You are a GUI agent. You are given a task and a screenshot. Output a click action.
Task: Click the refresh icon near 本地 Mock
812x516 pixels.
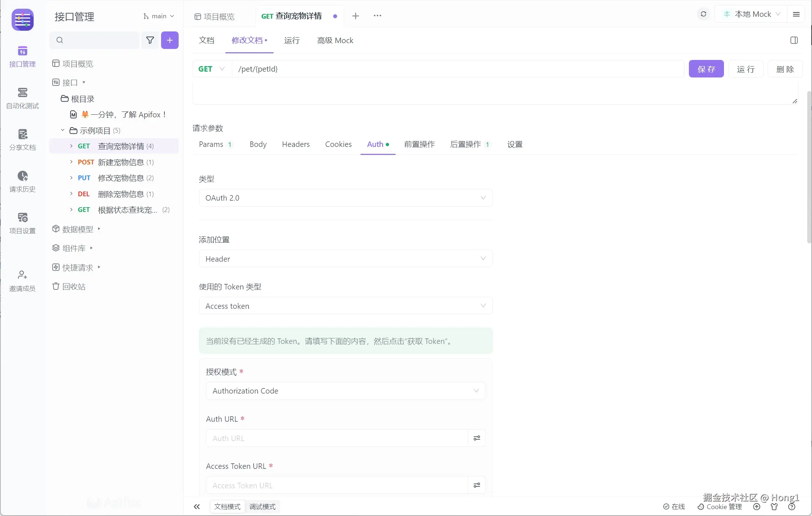(x=703, y=14)
